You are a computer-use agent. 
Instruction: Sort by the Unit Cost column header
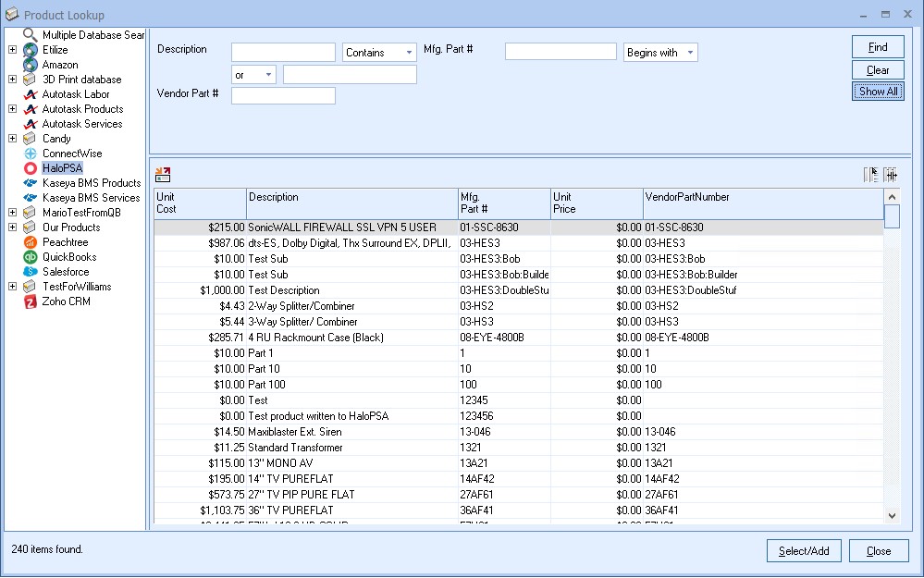(x=200, y=203)
